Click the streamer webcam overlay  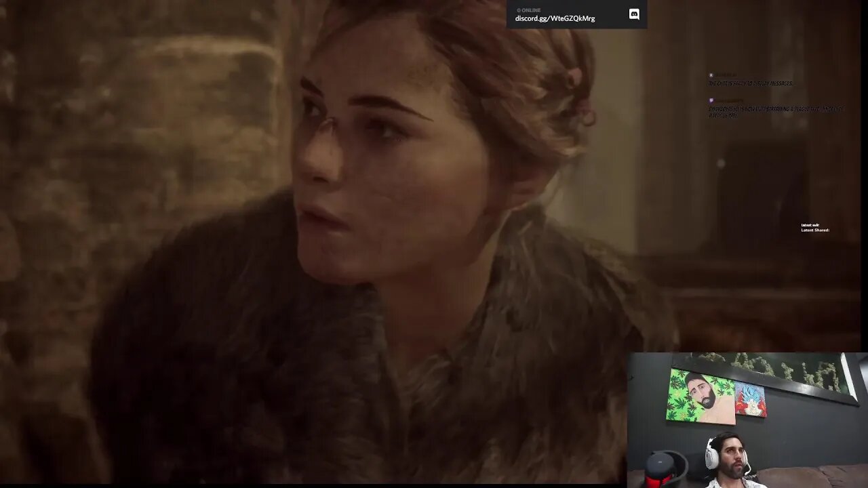(x=747, y=420)
